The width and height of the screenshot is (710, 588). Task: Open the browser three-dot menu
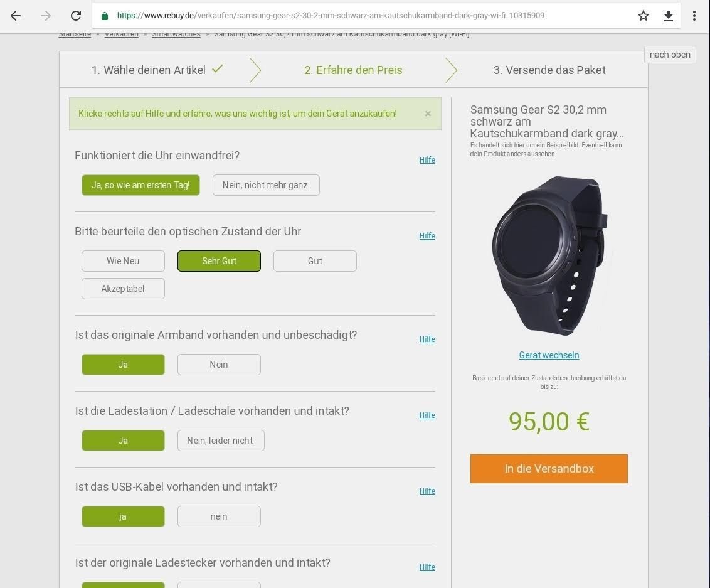pyautogui.click(x=694, y=16)
